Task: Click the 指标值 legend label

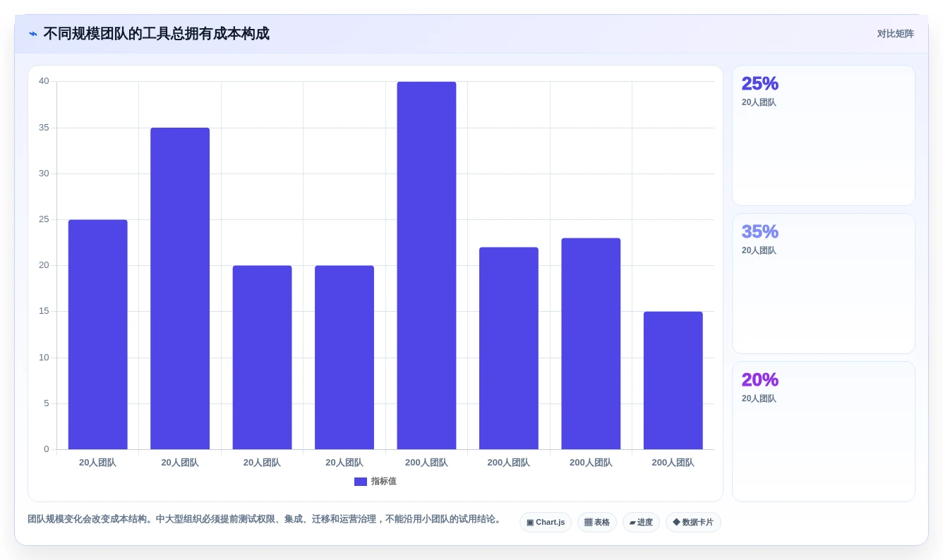Action: tap(384, 482)
